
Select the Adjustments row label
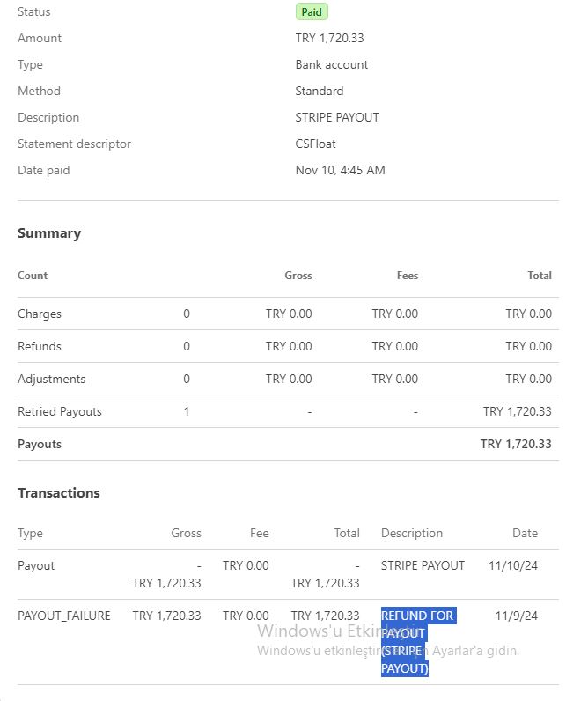[51, 379]
